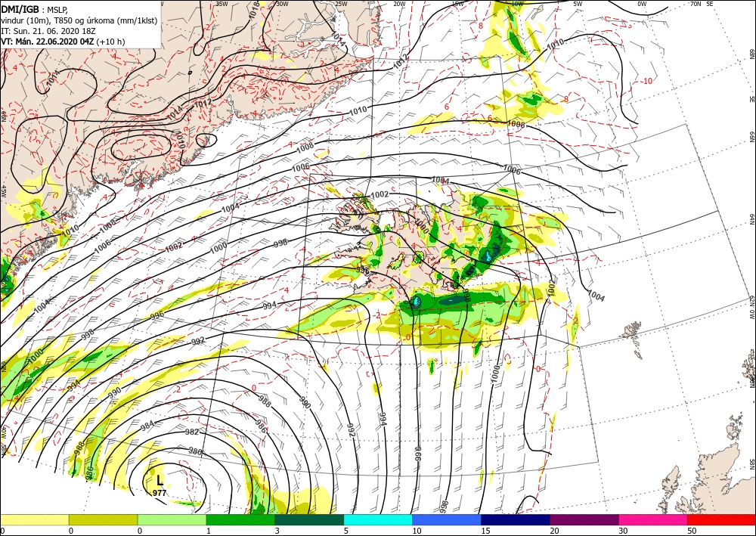Select the medium green 1 mm legend swatch
This screenshot has width=756, height=536.
tap(240, 520)
